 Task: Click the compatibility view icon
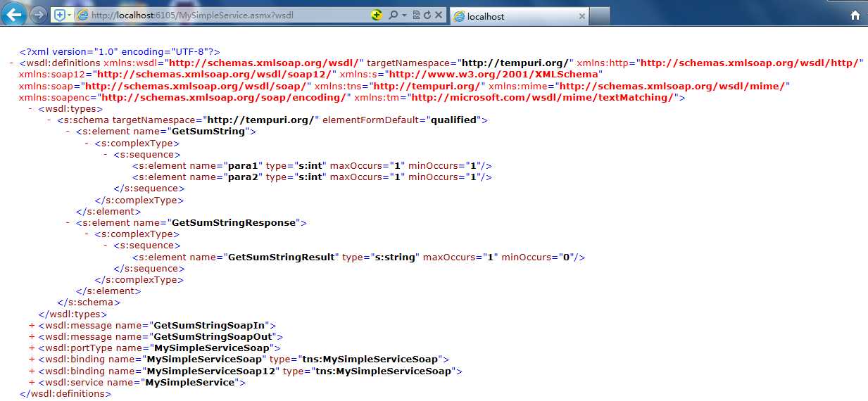[x=416, y=15]
